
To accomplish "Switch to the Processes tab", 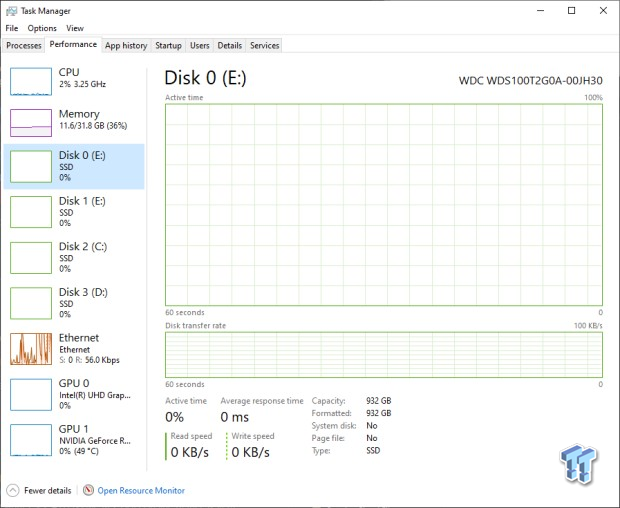I will 24,45.
